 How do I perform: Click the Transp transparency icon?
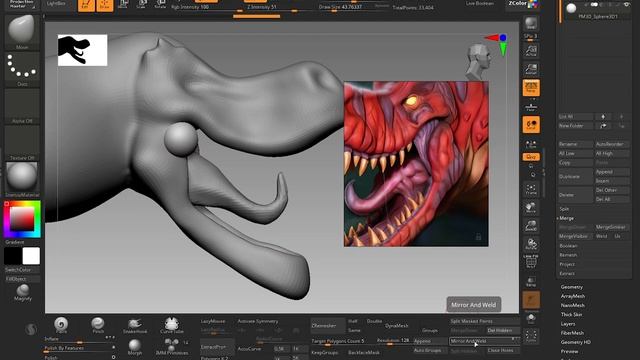point(531,282)
